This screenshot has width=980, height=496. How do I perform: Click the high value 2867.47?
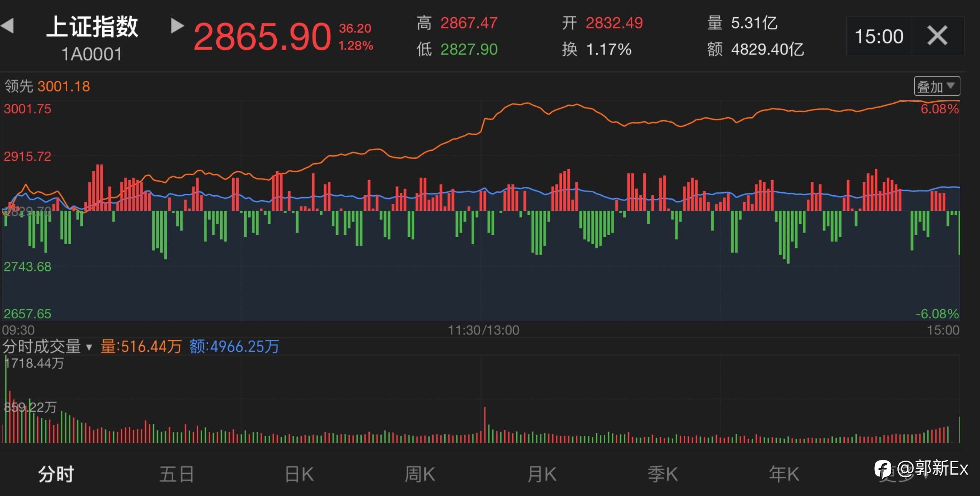point(469,23)
